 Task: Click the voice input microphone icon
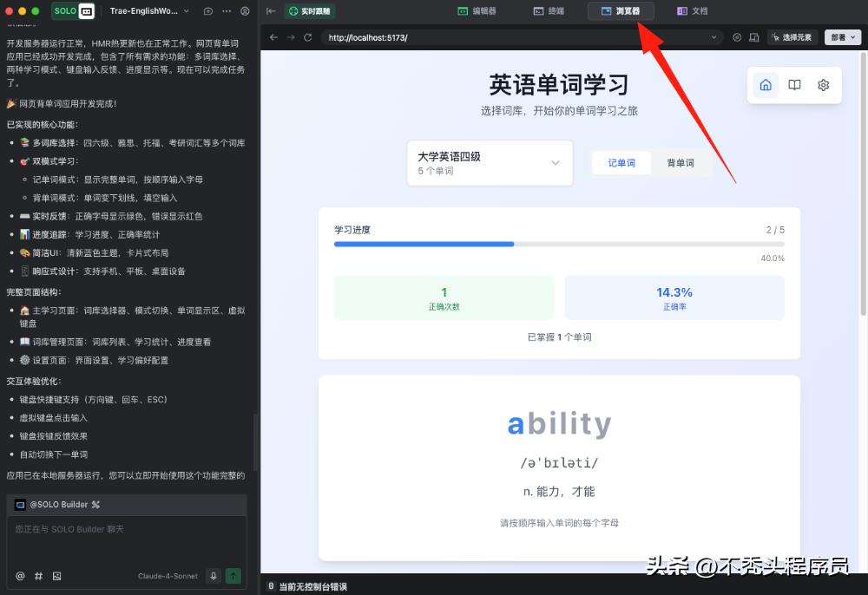coord(213,575)
